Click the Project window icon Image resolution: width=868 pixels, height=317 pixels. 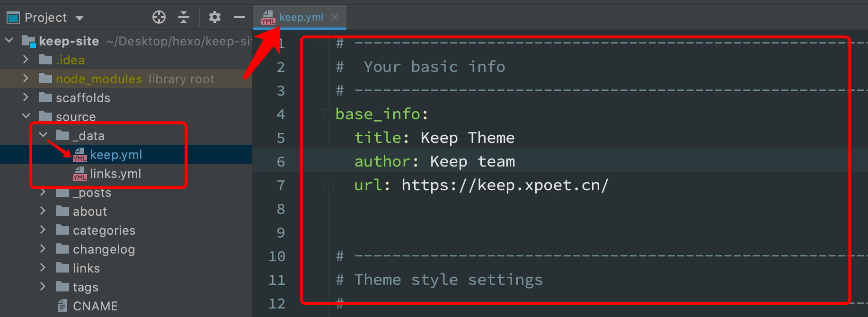pos(13,18)
